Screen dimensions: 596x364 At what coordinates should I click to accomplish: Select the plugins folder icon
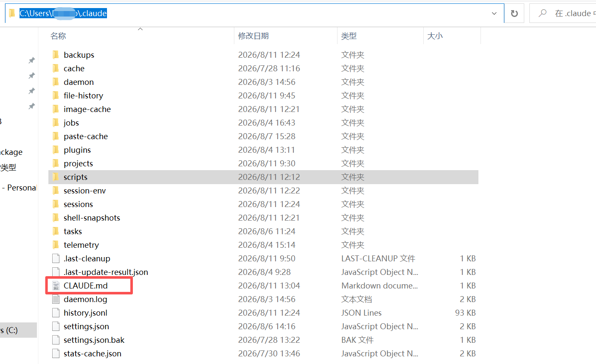tap(56, 150)
